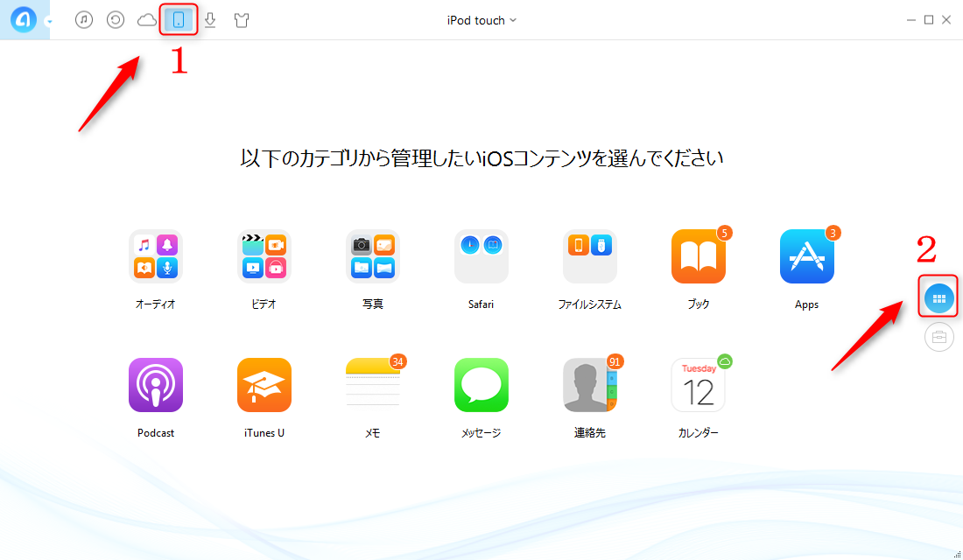Open the 連絡先 contacts category
Image resolution: width=963 pixels, height=560 pixels.
[589, 385]
